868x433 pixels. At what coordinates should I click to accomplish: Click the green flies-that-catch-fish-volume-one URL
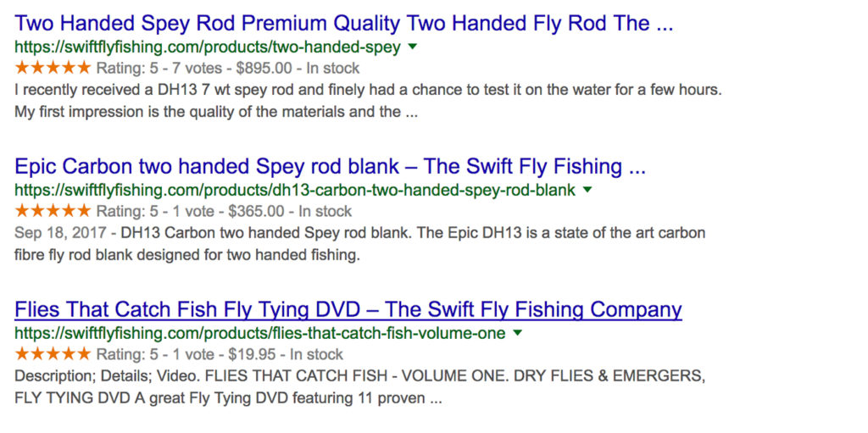click(260, 333)
